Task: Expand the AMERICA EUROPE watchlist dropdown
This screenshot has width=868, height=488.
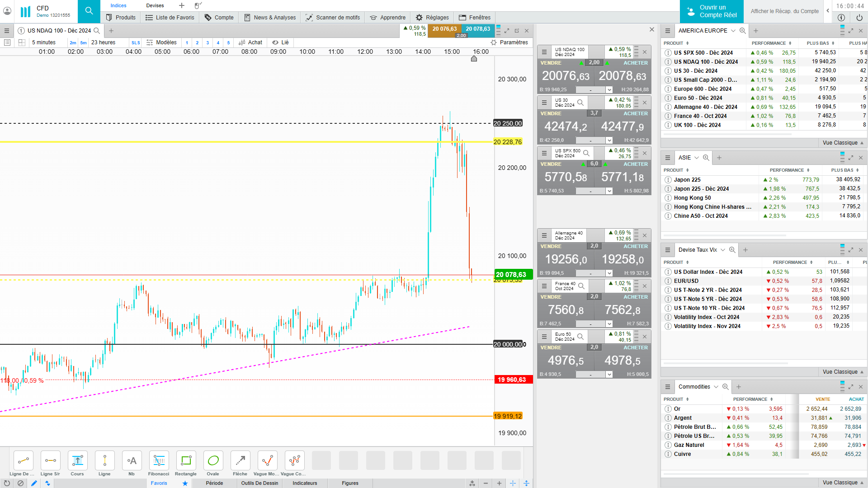Action: coord(733,31)
